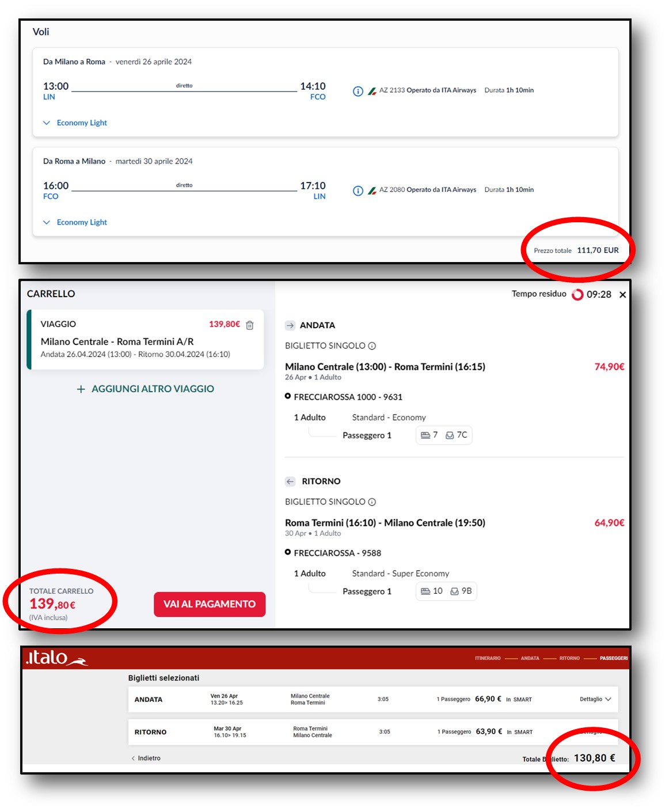Open info icon for flight AZ 2080
The height and width of the screenshot is (812, 669).
tap(358, 191)
